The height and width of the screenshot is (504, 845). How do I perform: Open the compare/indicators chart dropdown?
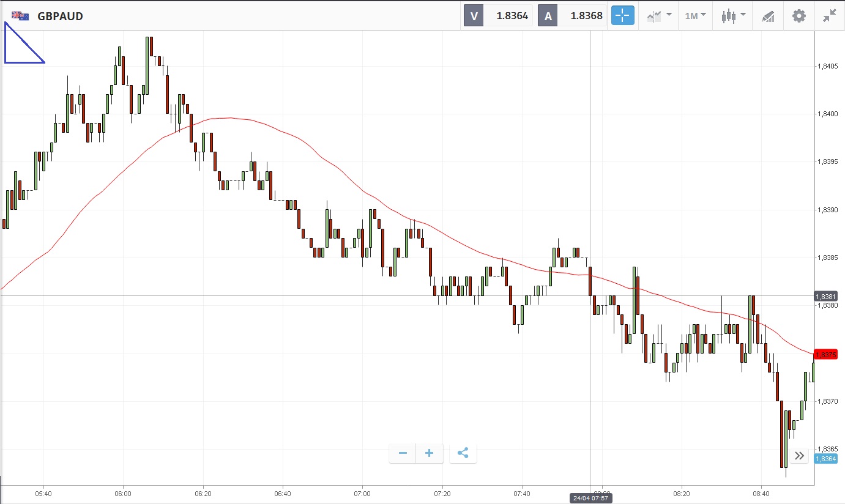point(660,16)
